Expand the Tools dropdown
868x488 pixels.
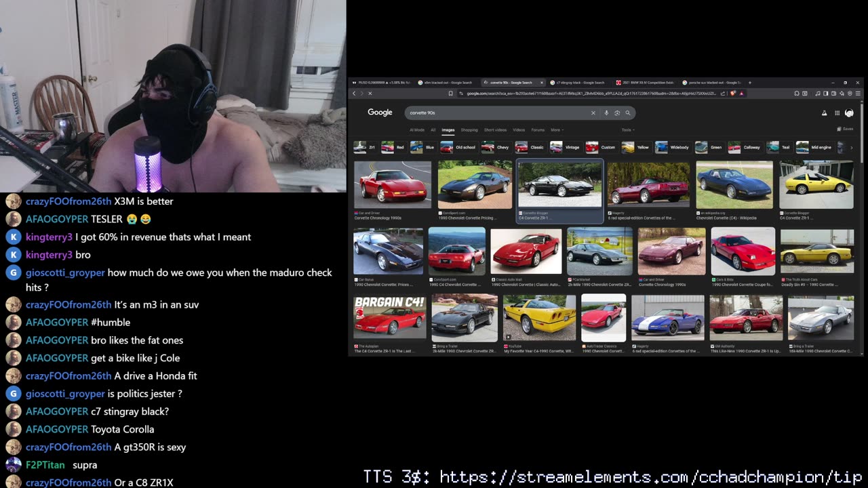point(627,129)
